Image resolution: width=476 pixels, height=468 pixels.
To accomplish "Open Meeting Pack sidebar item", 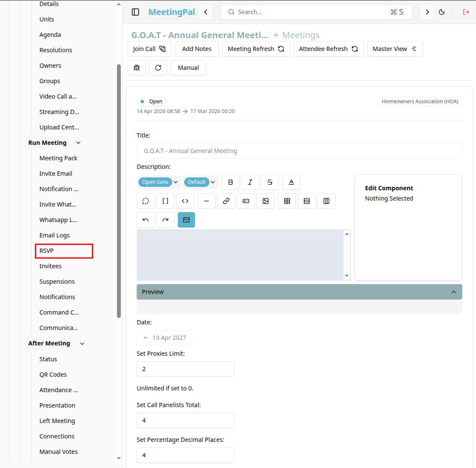I will pyautogui.click(x=58, y=158).
